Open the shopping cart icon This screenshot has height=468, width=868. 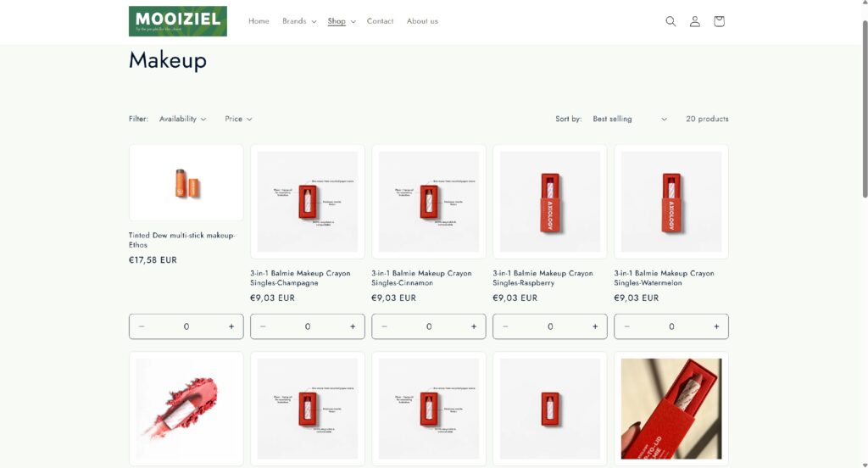click(719, 21)
